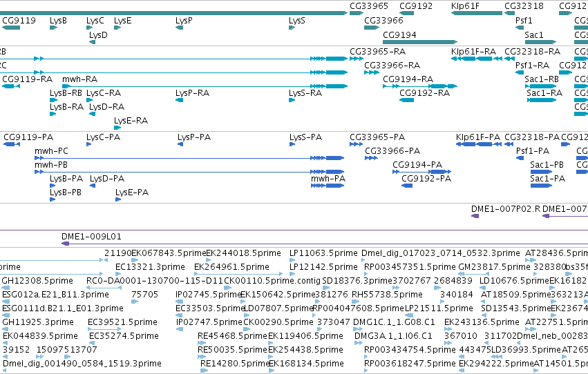Select the LysD-RA transcript
Screen dimensions: 588x374
(x=93, y=114)
